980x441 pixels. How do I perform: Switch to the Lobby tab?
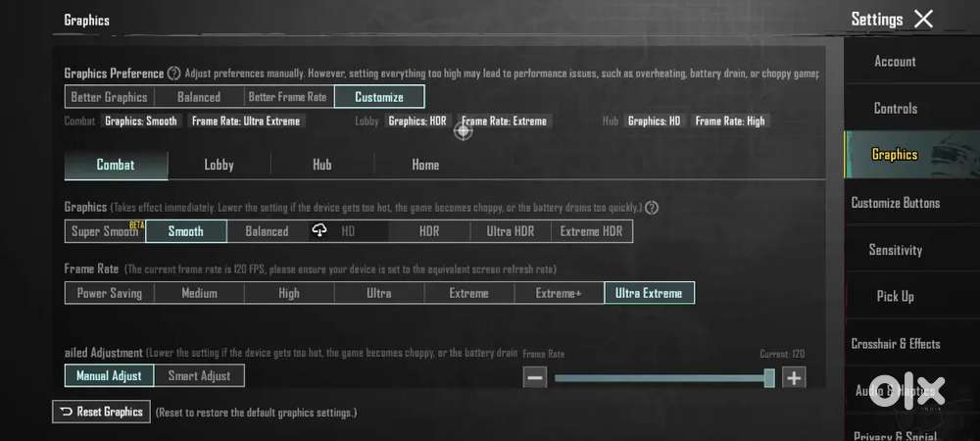point(219,165)
